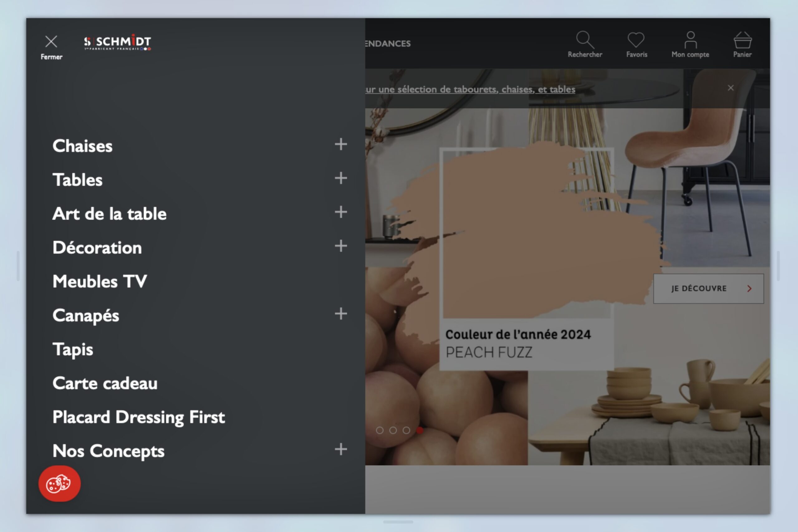Dismiss the promotional banner with the X icon
This screenshot has width=798, height=532.
[731, 88]
